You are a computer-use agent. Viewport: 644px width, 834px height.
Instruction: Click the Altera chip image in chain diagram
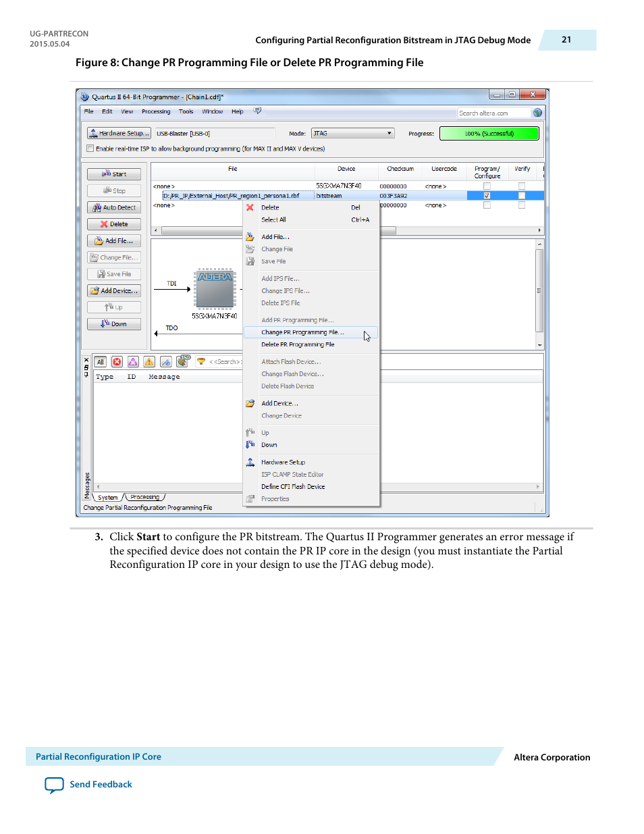[x=215, y=290]
